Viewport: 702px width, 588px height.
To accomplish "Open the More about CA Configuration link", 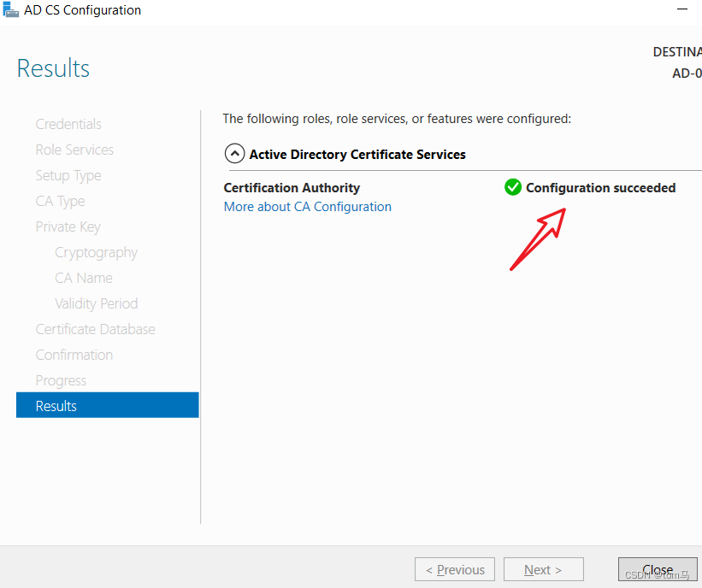I will pyautogui.click(x=307, y=207).
